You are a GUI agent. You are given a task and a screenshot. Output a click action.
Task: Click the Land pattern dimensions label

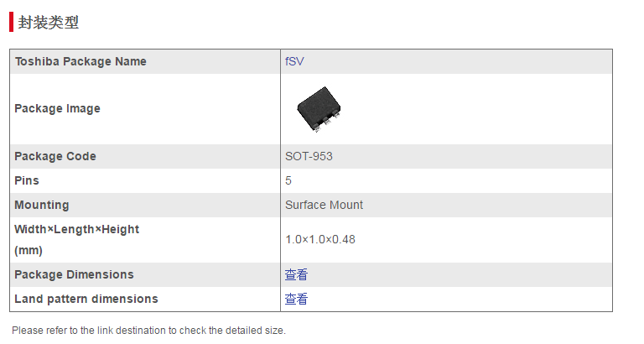(86, 299)
